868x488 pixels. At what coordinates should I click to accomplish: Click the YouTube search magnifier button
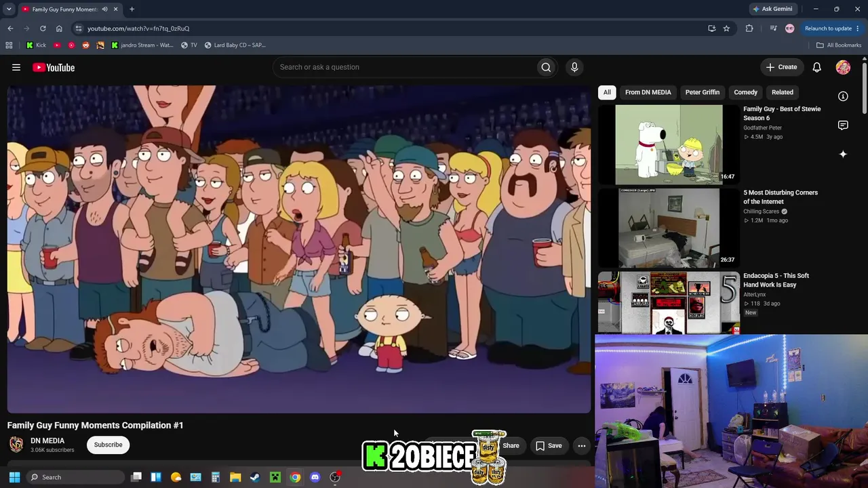tap(546, 67)
